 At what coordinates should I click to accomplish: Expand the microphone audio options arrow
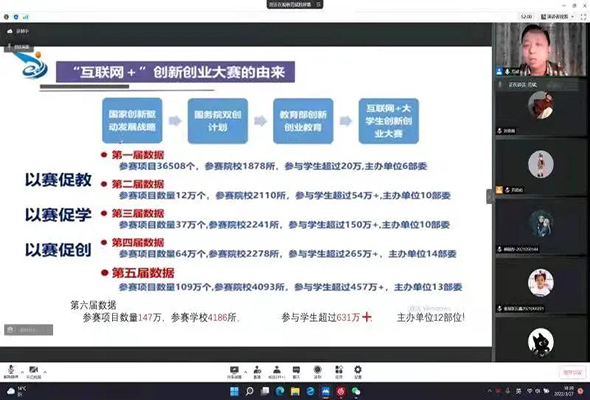click(22, 372)
